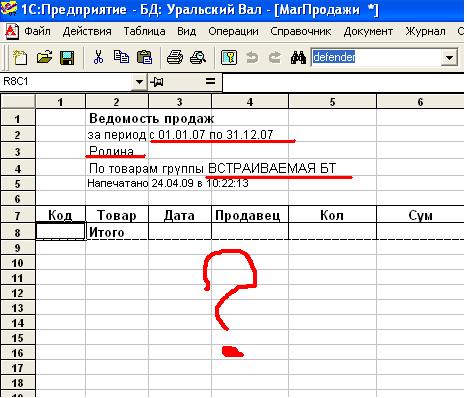Select column header 5
Screen dimensions: 467x398
(332, 102)
